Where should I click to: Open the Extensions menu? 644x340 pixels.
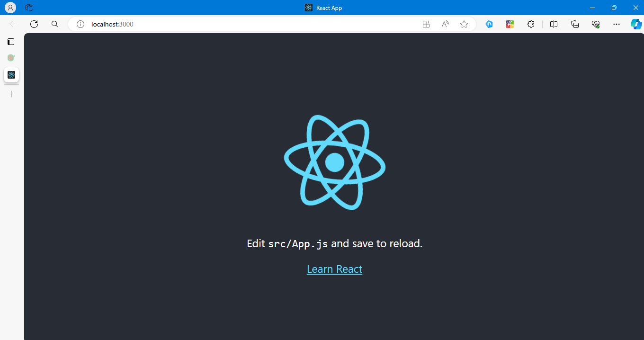tap(531, 24)
